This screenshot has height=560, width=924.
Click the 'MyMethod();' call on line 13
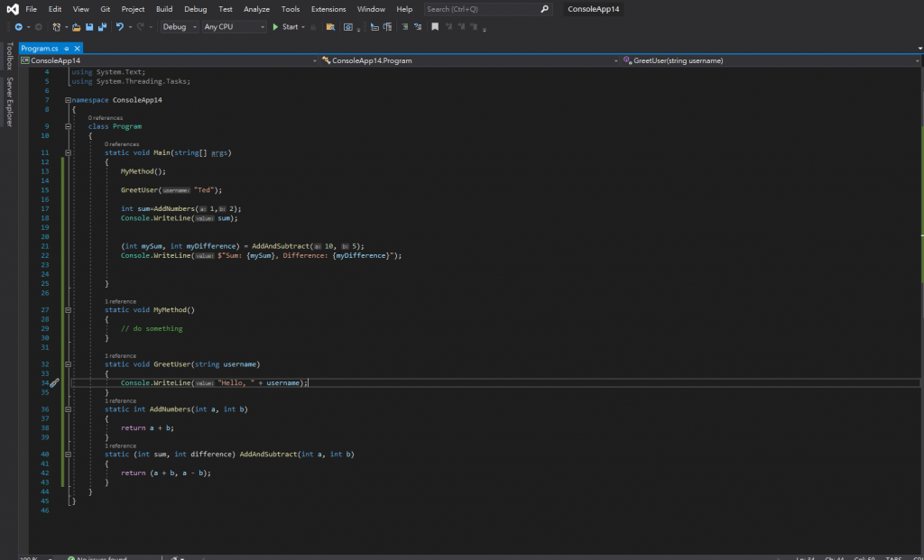(143, 171)
